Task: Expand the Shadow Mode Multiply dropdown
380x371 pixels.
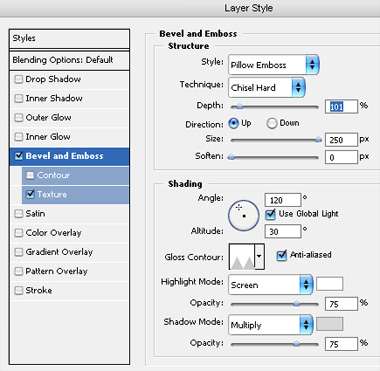Action: click(x=271, y=325)
